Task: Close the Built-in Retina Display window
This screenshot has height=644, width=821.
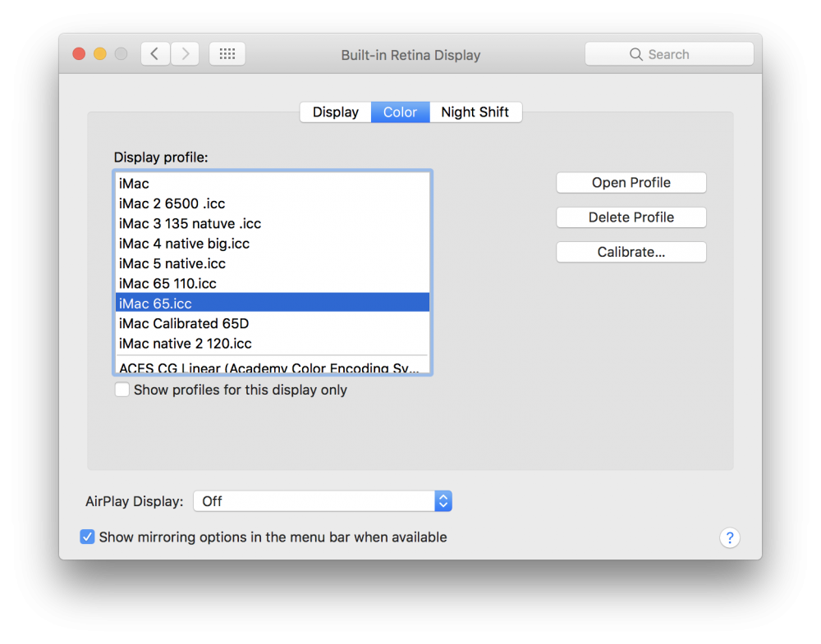Action: (79, 54)
